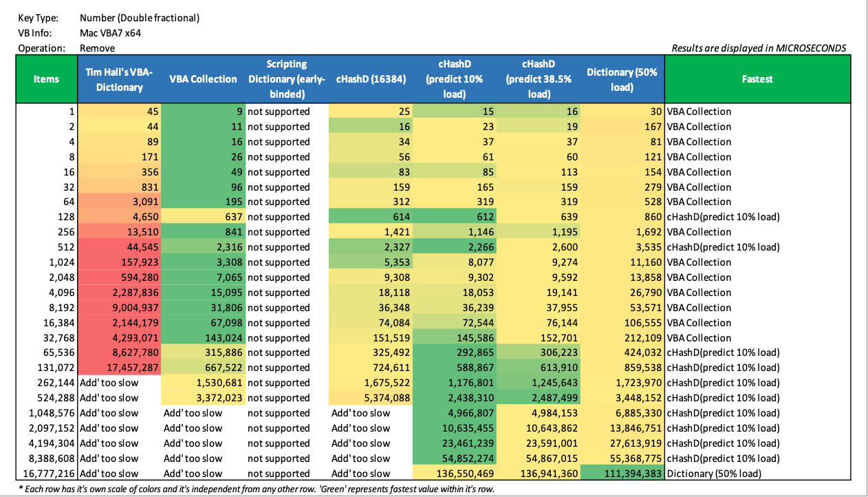Click 'Results are displayed in MICROSECONDS' note
The height and width of the screenshot is (497, 868).
pos(759,48)
